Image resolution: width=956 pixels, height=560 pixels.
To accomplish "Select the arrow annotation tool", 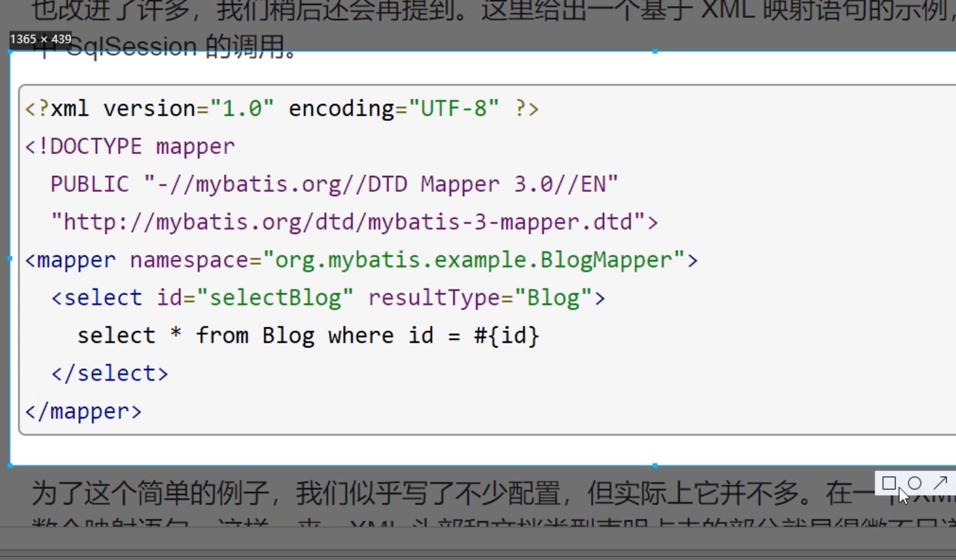I will click(940, 483).
